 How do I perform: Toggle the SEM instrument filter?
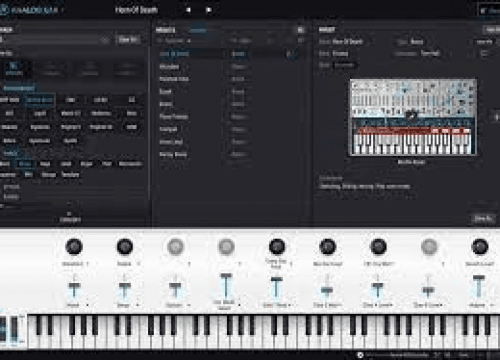pyautogui.click(x=131, y=127)
